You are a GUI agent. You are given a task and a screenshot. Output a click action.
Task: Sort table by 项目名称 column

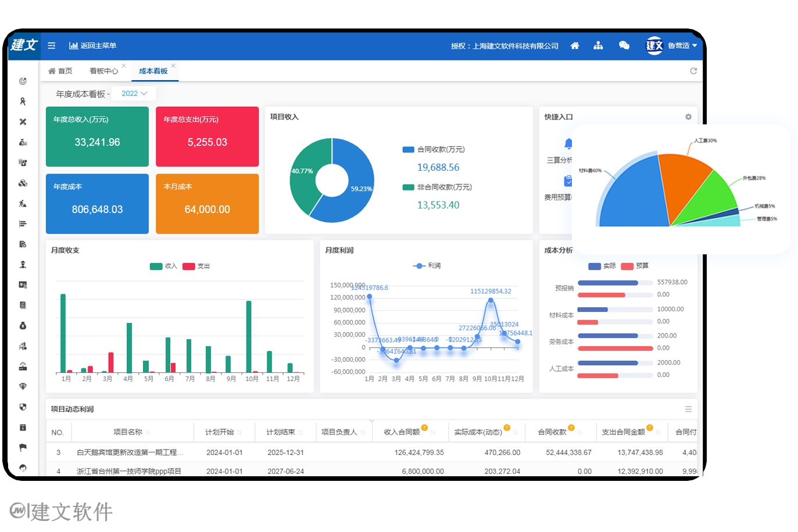coord(132,432)
